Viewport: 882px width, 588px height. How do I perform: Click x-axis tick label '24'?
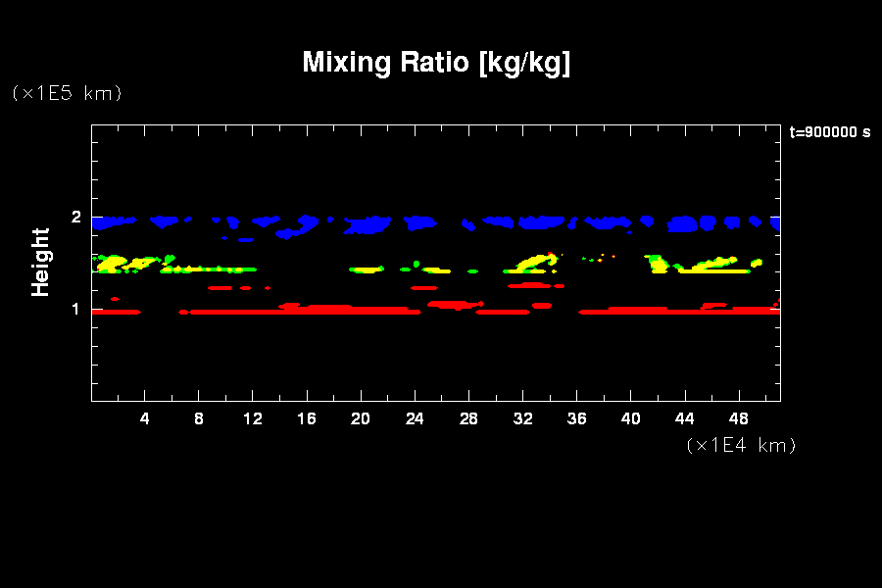[415, 419]
